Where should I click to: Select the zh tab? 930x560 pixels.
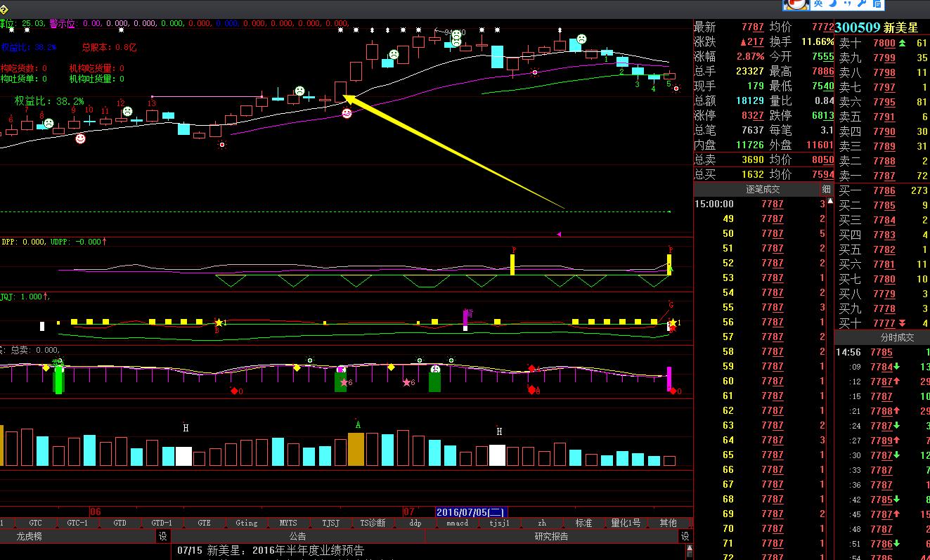[542, 523]
